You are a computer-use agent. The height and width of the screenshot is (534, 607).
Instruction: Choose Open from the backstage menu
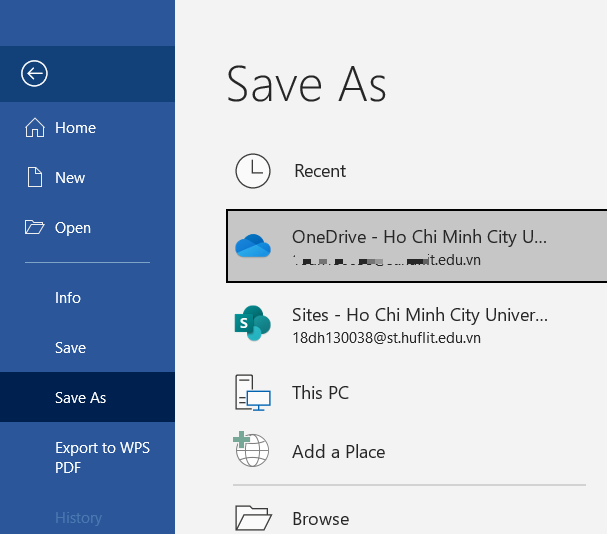87,228
